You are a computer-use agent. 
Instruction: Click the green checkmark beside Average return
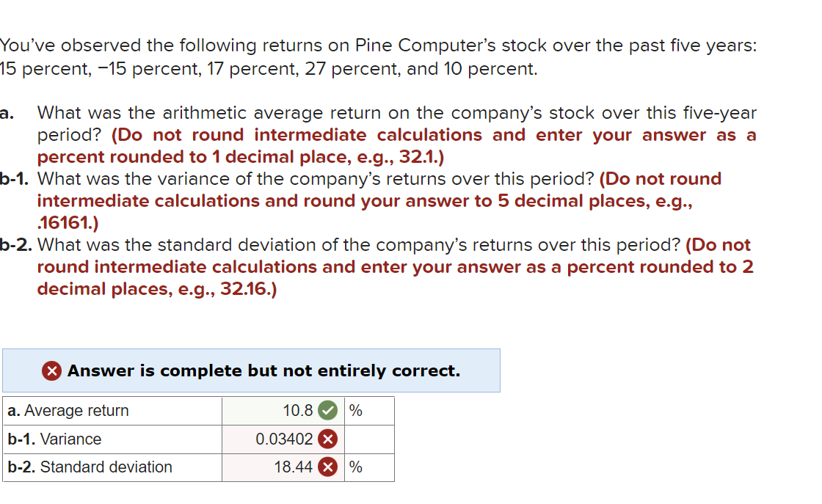327,411
